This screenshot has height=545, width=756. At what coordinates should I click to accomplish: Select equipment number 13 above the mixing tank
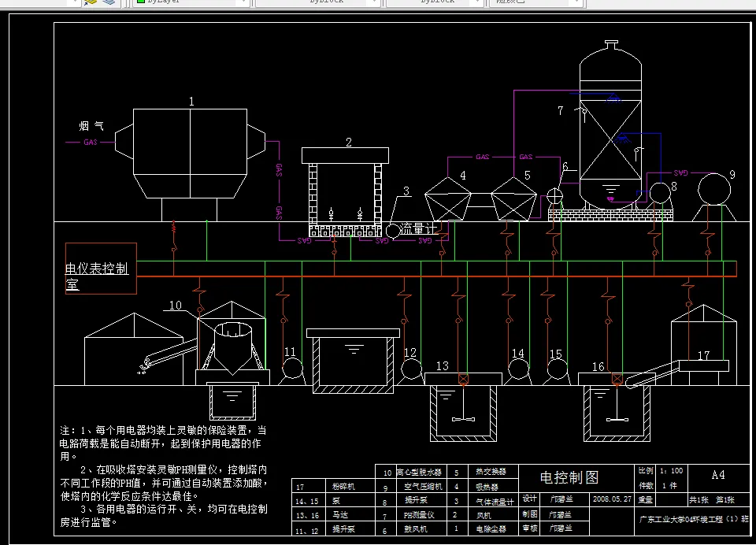click(442, 365)
